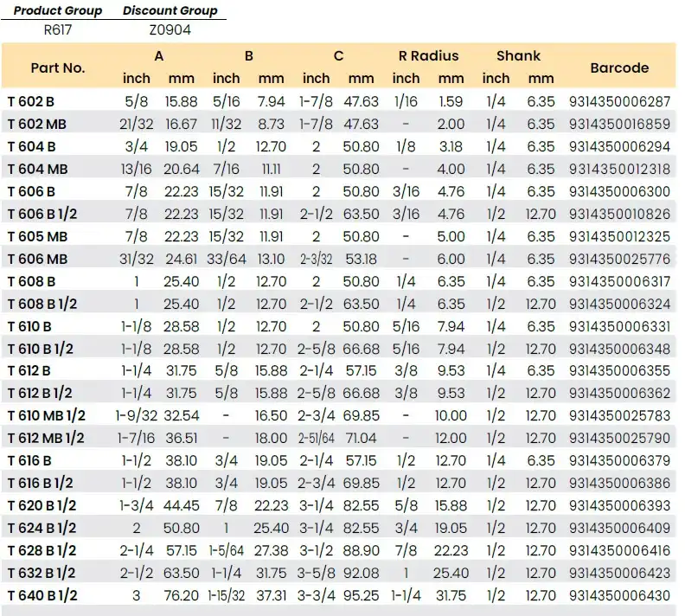Viewport: 685px width, 616px height.
Task: Select barcode 9314350006430
Action: pyautogui.click(x=619, y=595)
